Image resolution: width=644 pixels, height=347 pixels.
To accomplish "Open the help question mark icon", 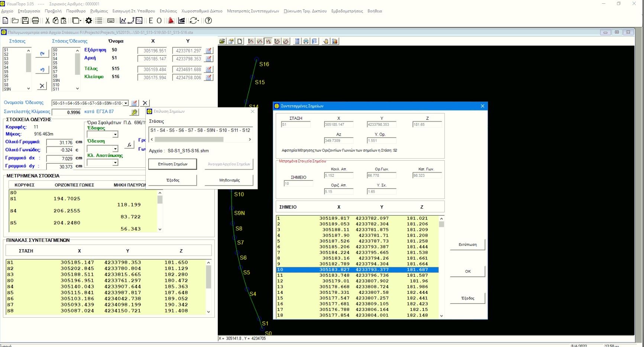I will pos(208,20).
